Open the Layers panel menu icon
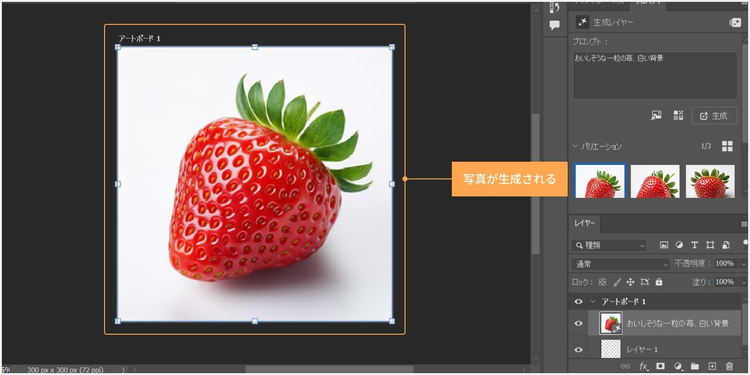 click(x=744, y=224)
